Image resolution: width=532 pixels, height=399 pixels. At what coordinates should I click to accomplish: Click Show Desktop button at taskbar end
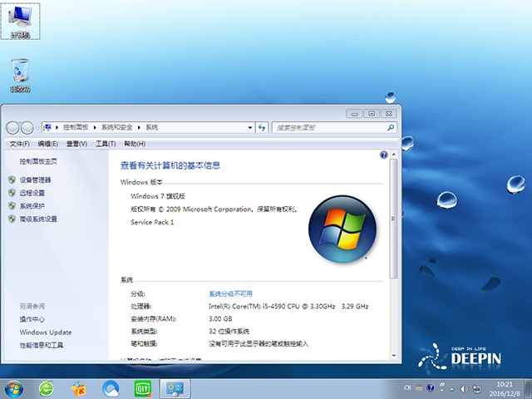[528, 389]
